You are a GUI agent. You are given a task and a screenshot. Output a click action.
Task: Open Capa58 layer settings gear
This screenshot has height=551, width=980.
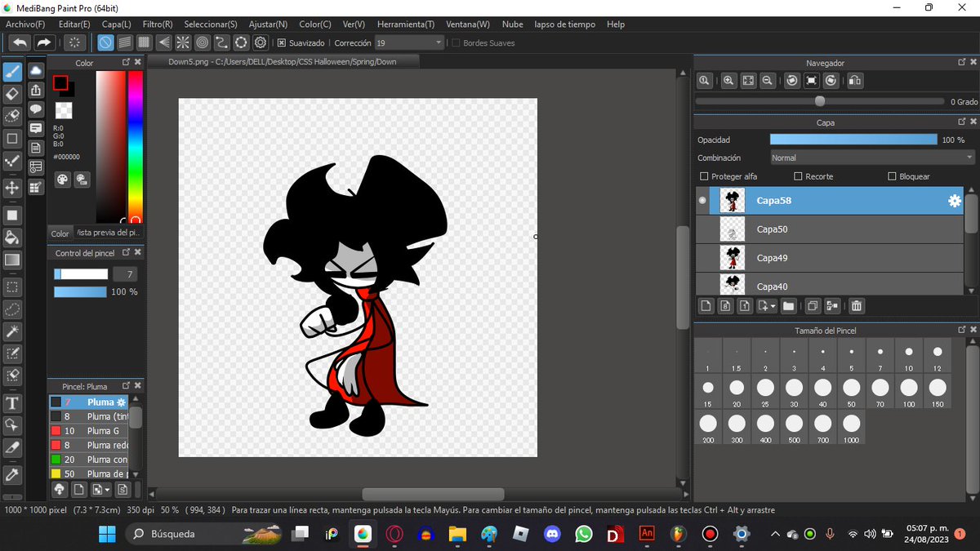(954, 202)
